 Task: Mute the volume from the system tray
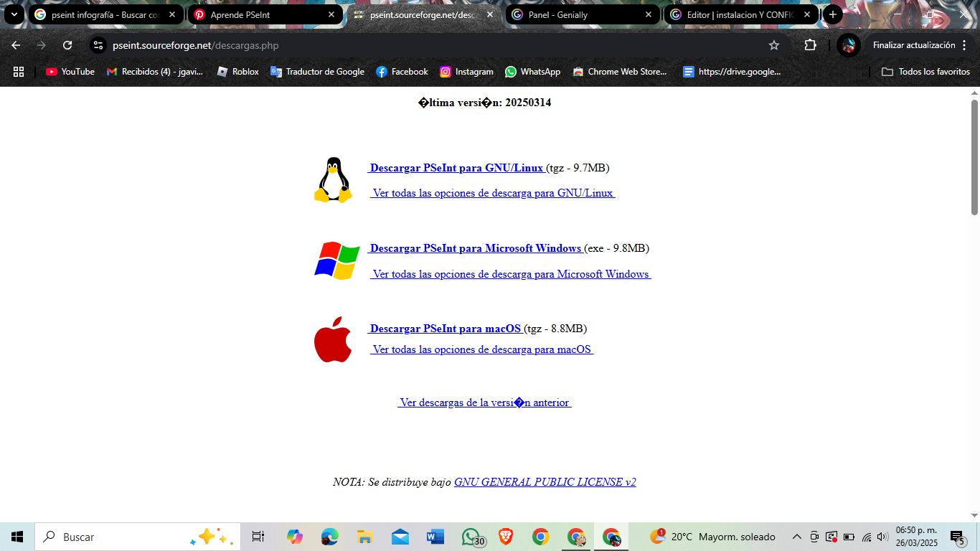pyautogui.click(x=882, y=536)
